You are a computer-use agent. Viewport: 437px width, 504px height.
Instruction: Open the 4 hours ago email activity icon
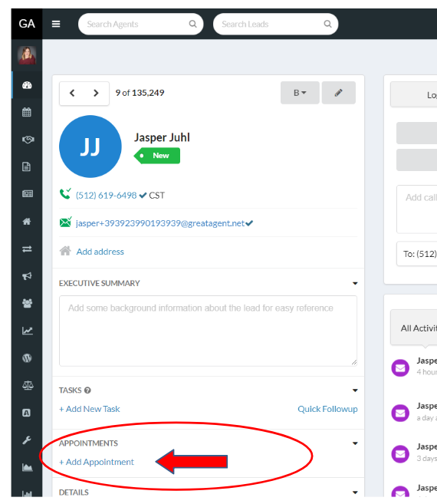[x=400, y=367]
